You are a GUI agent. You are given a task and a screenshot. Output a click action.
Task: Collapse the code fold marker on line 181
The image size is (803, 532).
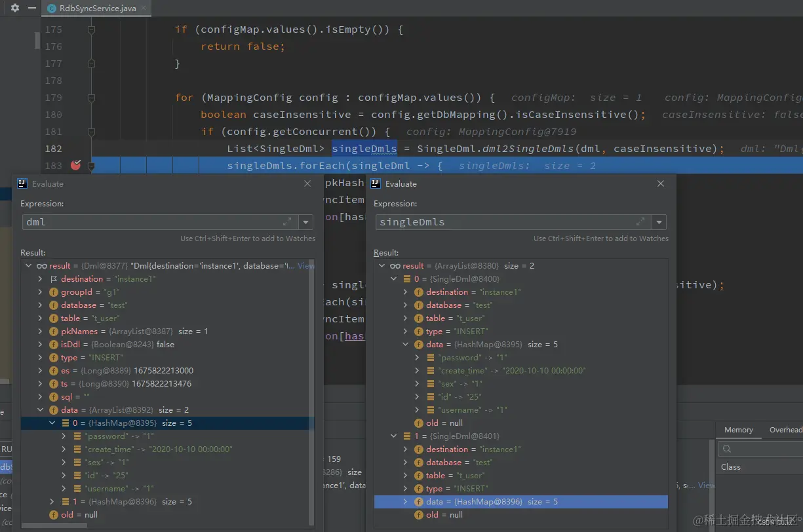tap(91, 132)
